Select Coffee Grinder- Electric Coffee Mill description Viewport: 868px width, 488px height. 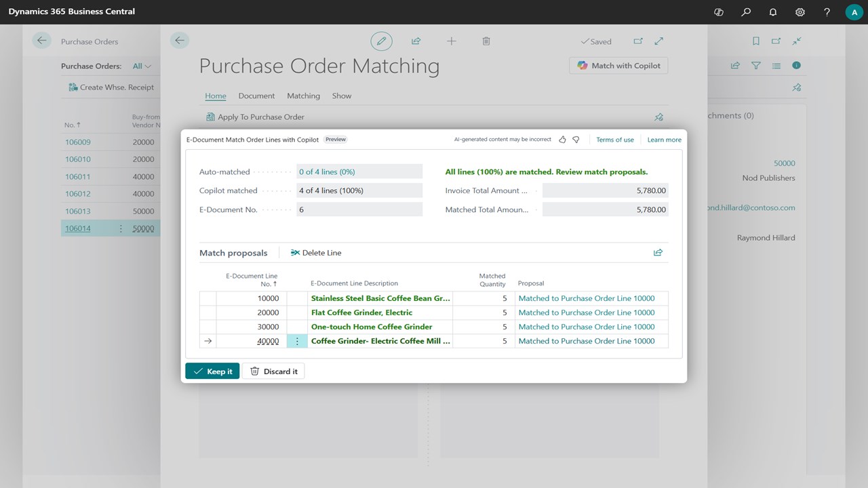[x=380, y=341]
